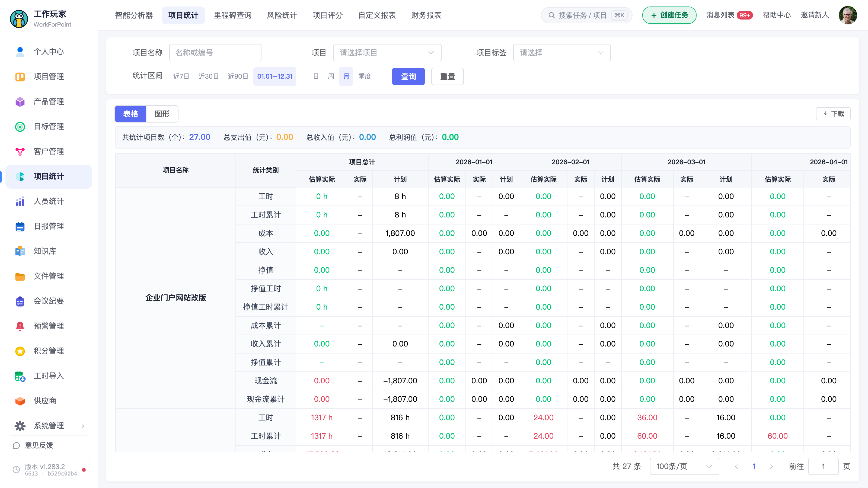Viewport: 868px width, 488px height.
Task: Open the 100条/页 page size dropdown
Action: pyautogui.click(x=684, y=466)
